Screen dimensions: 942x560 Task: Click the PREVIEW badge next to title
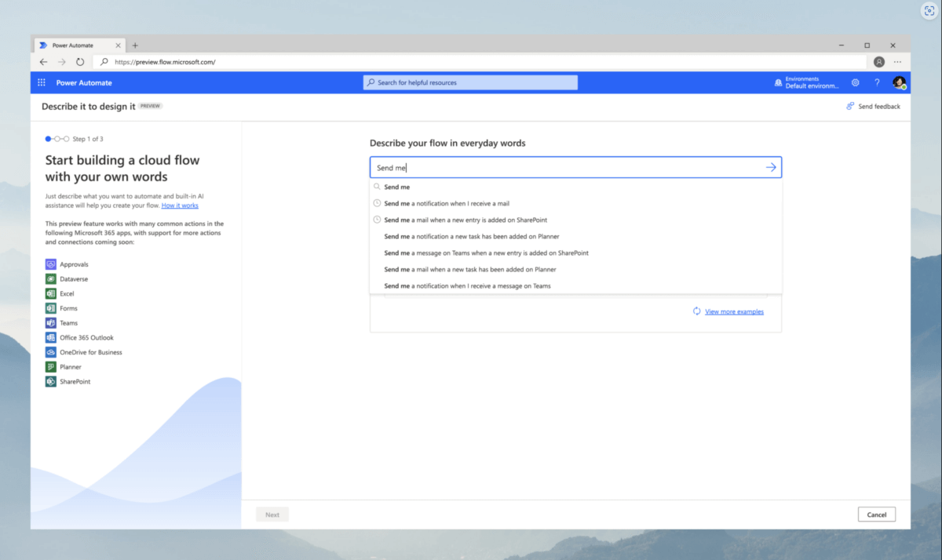(x=151, y=106)
